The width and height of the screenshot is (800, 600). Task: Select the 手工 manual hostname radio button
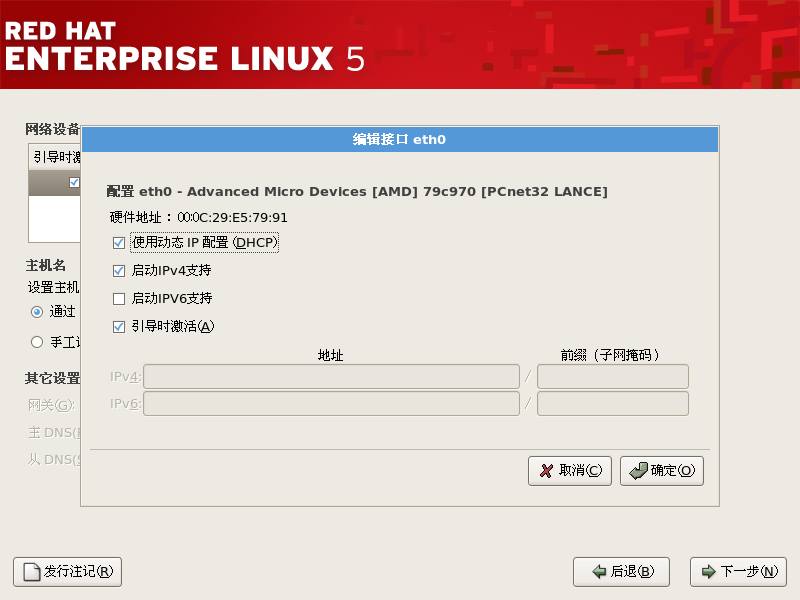[37, 342]
